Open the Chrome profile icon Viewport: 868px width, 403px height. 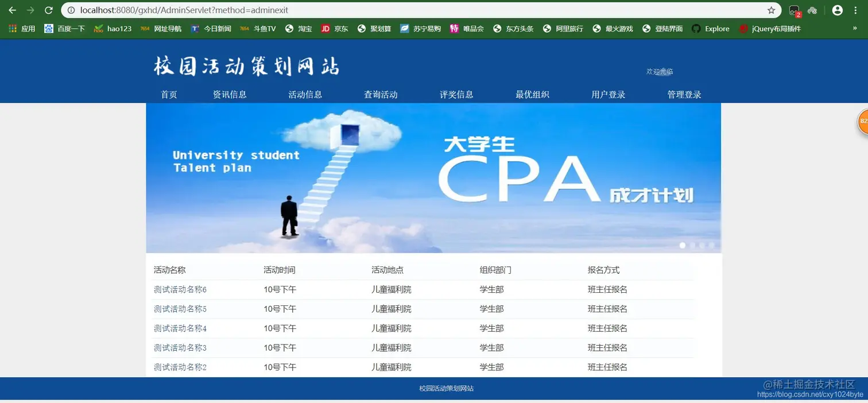tap(836, 10)
